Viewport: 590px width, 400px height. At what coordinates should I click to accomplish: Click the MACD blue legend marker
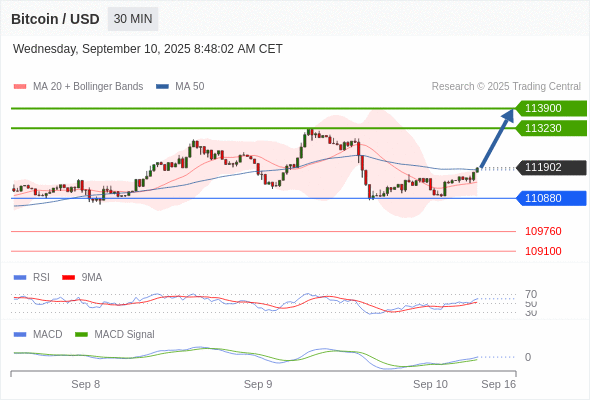click(20, 335)
